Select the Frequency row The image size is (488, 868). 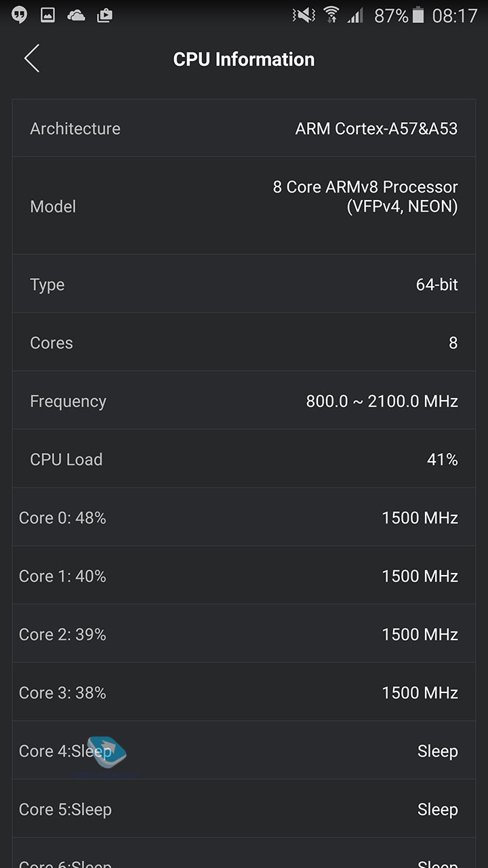pos(244,401)
